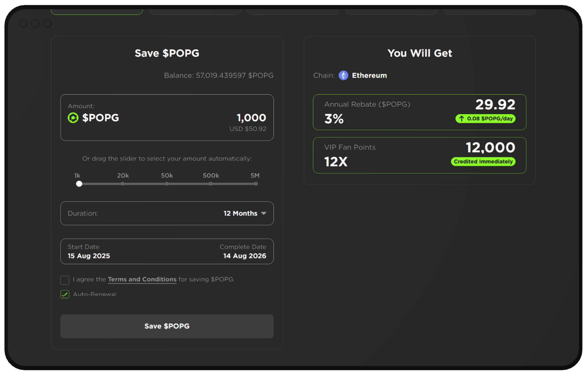This screenshot has height=375, width=588.
Task: Click the Start Date 15 Aug 2025 field
Action: click(x=89, y=256)
